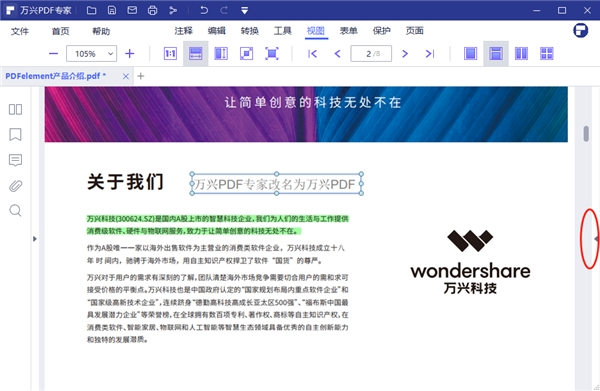Switch to the 工具 tab
Viewport: 600px width, 391px height.
tap(283, 31)
